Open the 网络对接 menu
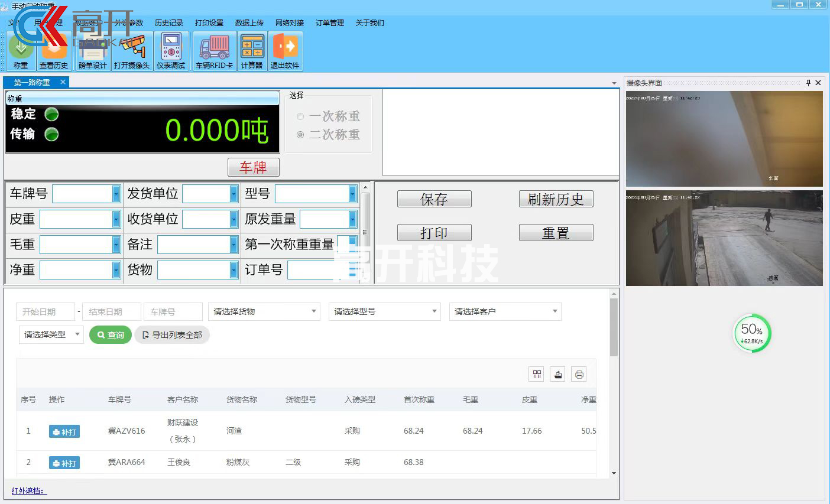The width and height of the screenshot is (830, 504). tap(290, 23)
